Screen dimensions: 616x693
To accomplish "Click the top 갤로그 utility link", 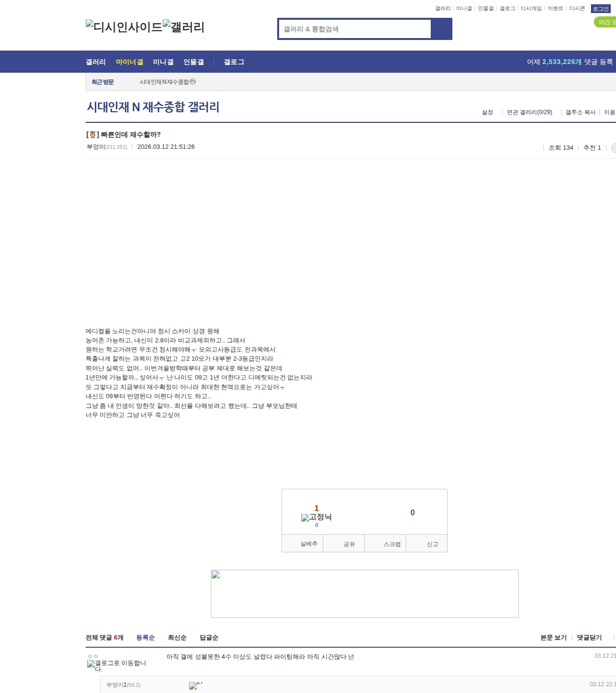I will (507, 9).
